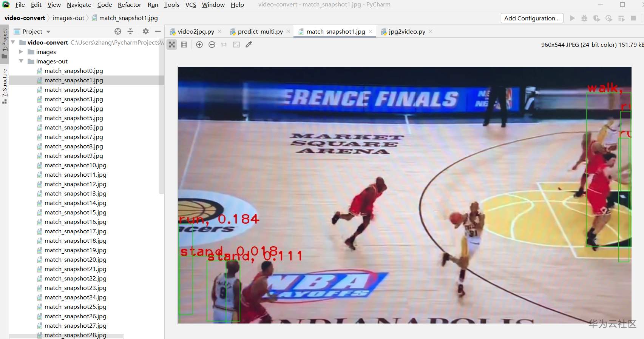Close the video2jpg.py tab

[x=219, y=31]
